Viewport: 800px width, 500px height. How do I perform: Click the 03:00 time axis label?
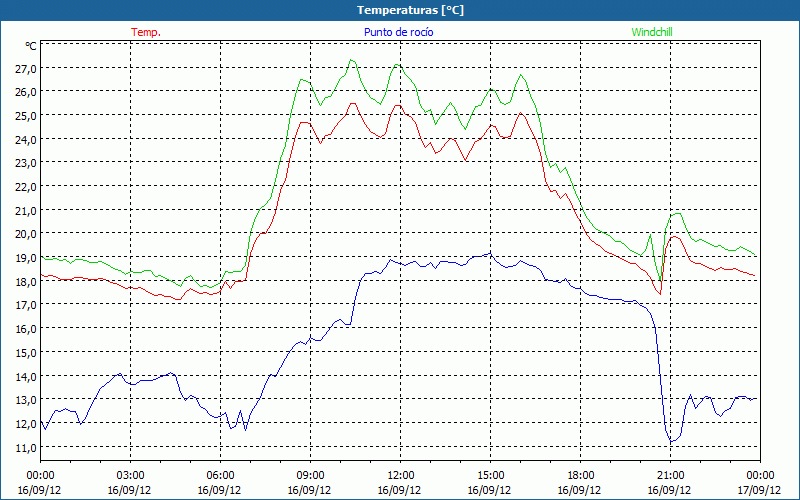[131, 476]
